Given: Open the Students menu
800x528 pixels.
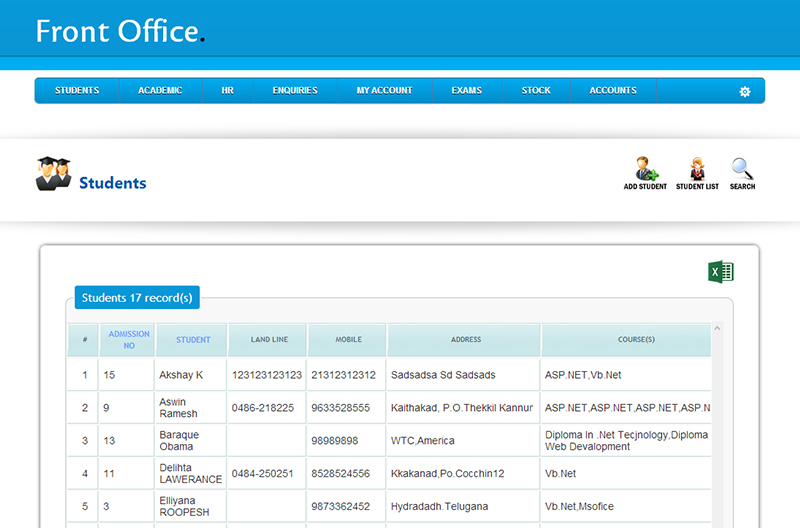Looking at the screenshot, I should (x=77, y=91).
